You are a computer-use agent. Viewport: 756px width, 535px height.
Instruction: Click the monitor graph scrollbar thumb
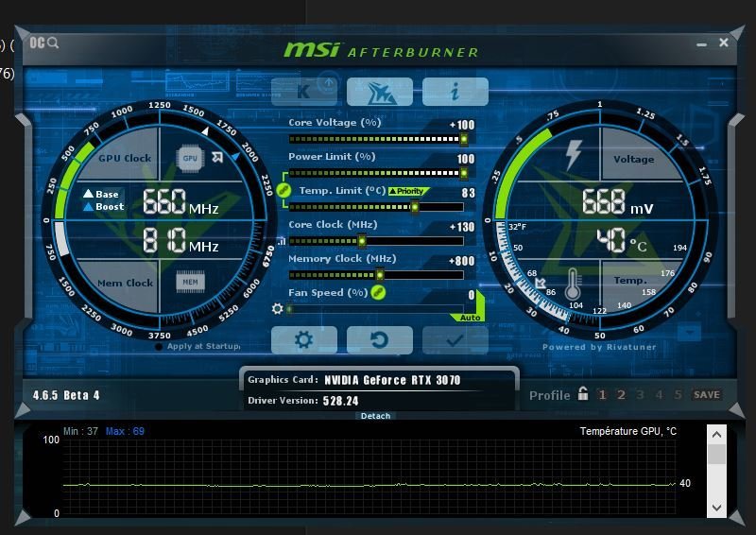click(x=716, y=454)
